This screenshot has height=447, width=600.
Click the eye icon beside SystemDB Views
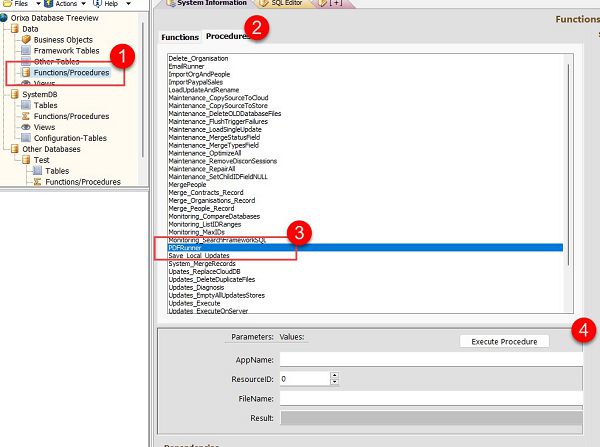[27, 127]
